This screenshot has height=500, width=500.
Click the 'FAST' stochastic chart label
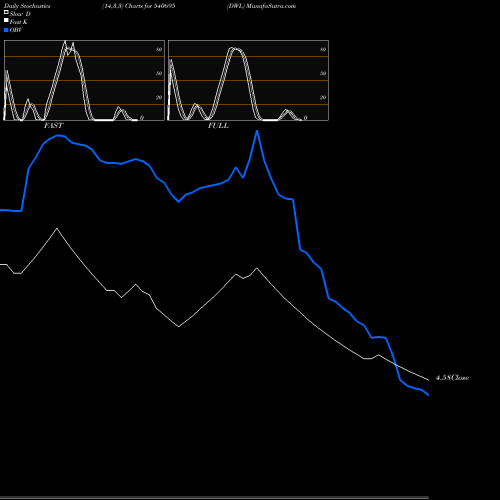pos(53,126)
